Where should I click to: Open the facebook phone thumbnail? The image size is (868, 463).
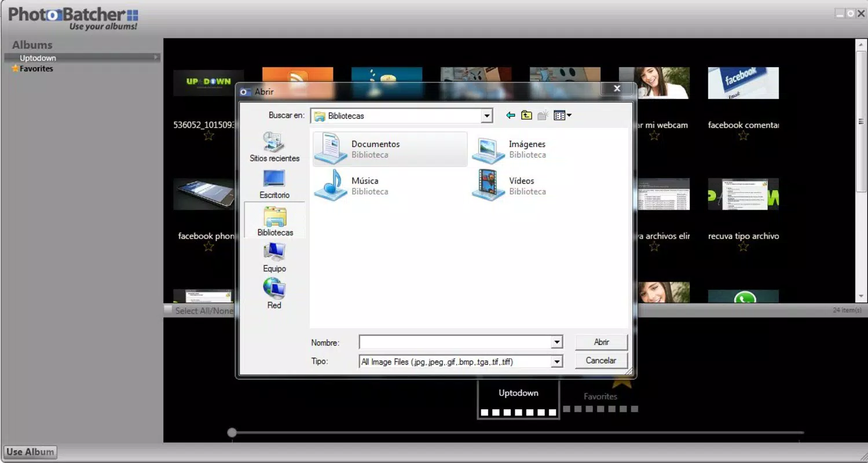[205, 194]
